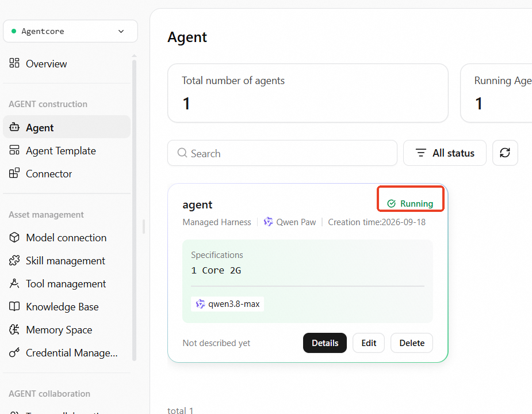The image size is (532, 414).
Task: Open Skill management section
Action: click(67, 260)
